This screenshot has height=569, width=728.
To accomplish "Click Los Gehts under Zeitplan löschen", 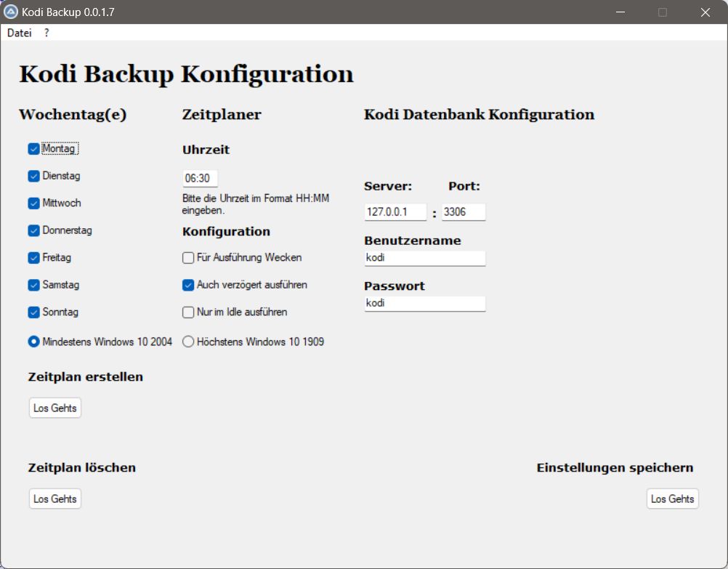I will tap(55, 499).
